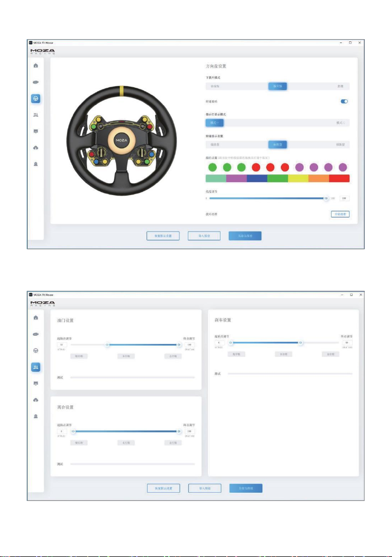Image resolution: width=392 pixels, height=557 pixels.
Task: Click the brightness value input box
Action: 344,198
